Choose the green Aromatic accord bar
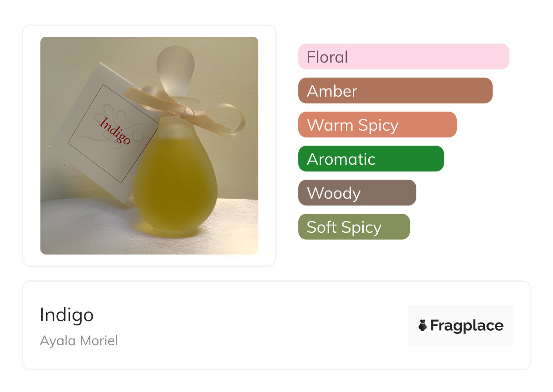Screen dimensions: 553x392 [370, 159]
